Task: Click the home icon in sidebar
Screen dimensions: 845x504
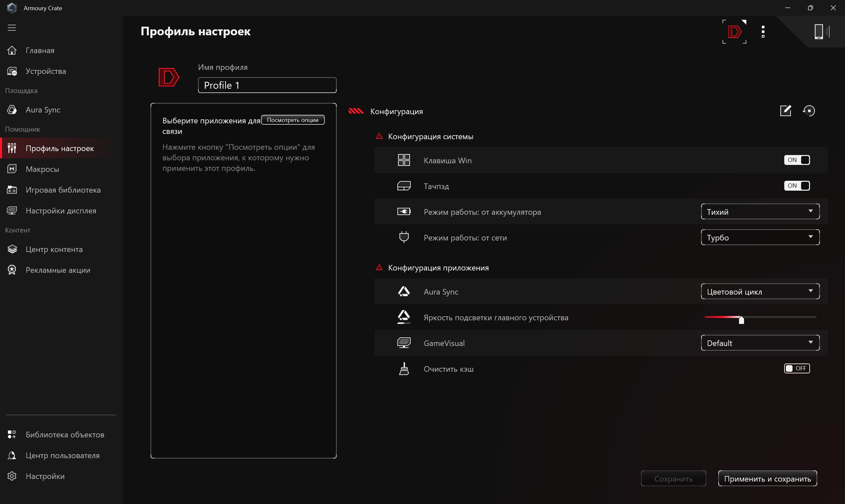Action: pyautogui.click(x=12, y=50)
